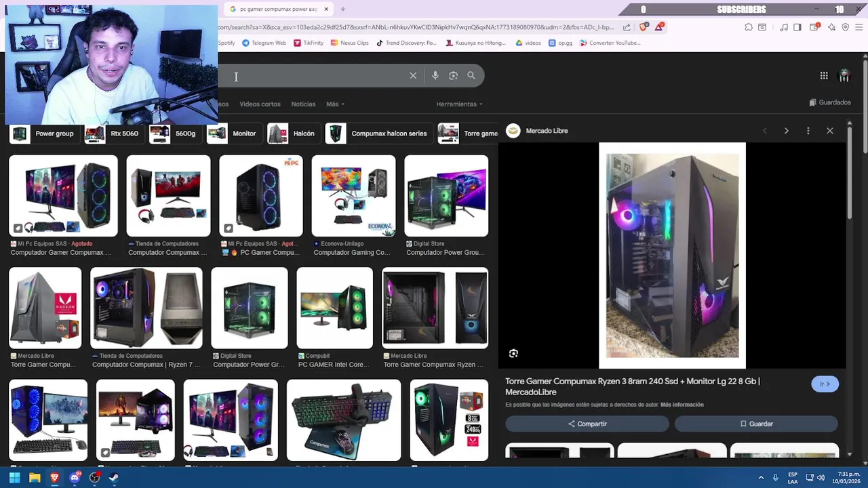The width and height of the screenshot is (868, 488).
Task: Open the Más información link
Action: pyautogui.click(x=682, y=405)
